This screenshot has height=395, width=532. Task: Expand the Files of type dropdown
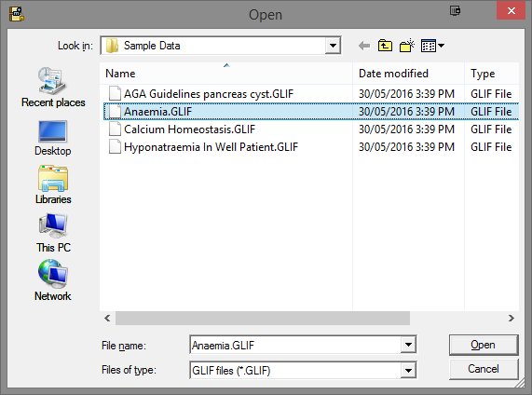pyautogui.click(x=408, y=370)
